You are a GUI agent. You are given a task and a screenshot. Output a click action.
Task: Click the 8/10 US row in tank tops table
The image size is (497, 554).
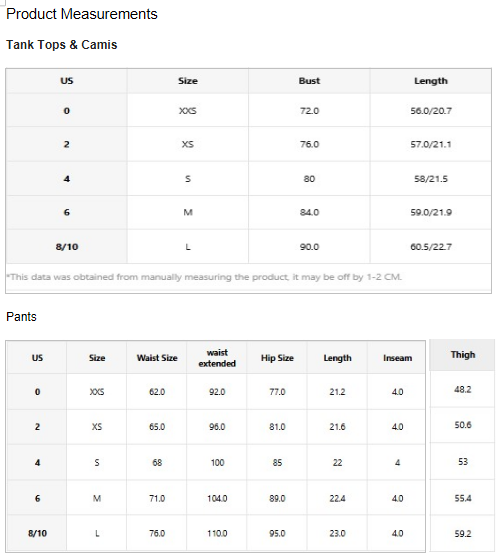66,247
